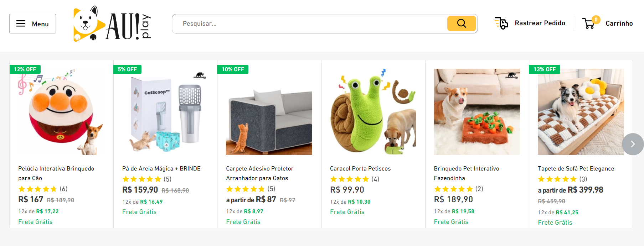Click the delivery truck tracking icon
Image resolution: width=644 pixels, height=246 pixels.
pos(501,23)
